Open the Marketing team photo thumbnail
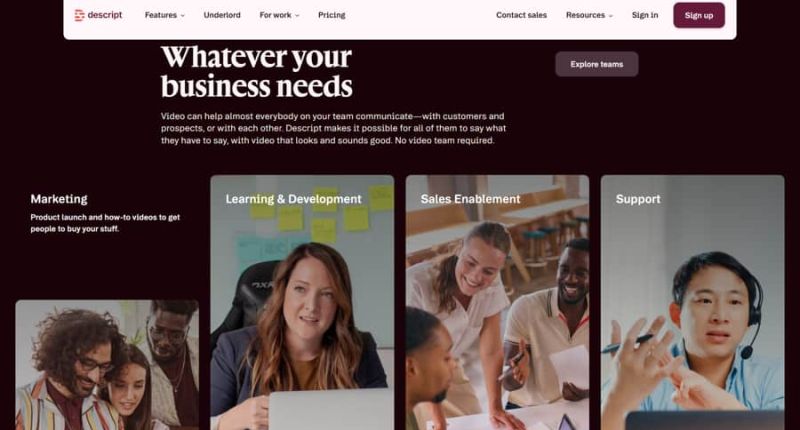Screen dimensions: 800x430 tap(107, 365)
